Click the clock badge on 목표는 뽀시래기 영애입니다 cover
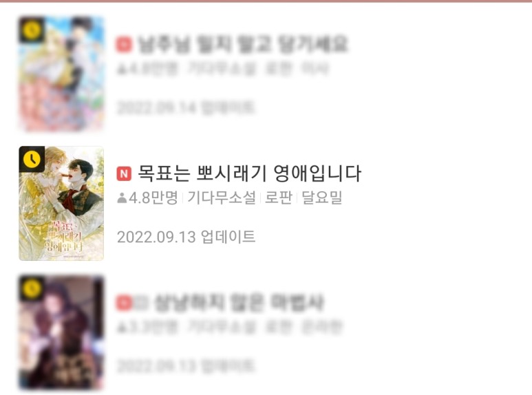Screen dimensions: 532x395 [32, 159]
